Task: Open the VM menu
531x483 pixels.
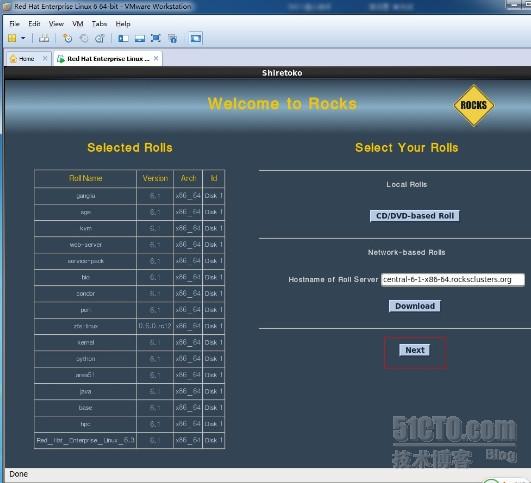Action: [78, 24]
